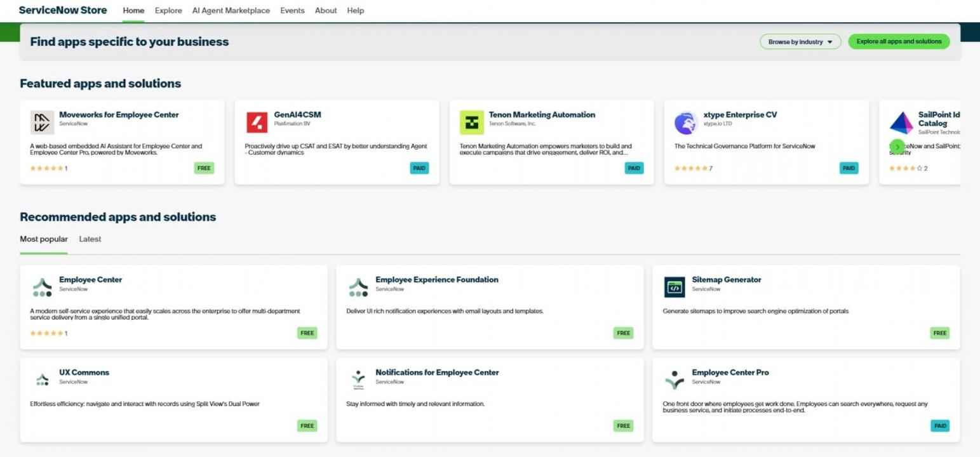Click the FREE badge on Notifications for Employee Center

click(x=624, y=426)
